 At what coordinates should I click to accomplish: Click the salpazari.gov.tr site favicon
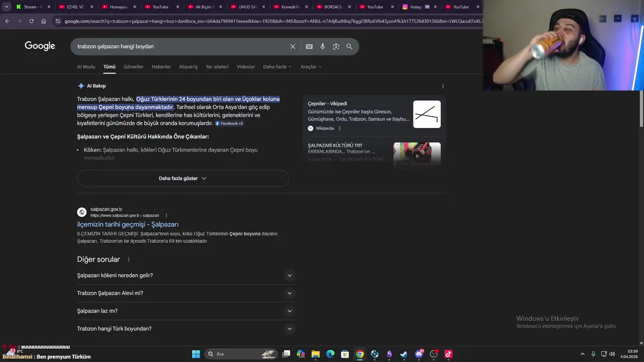[82, 212]
